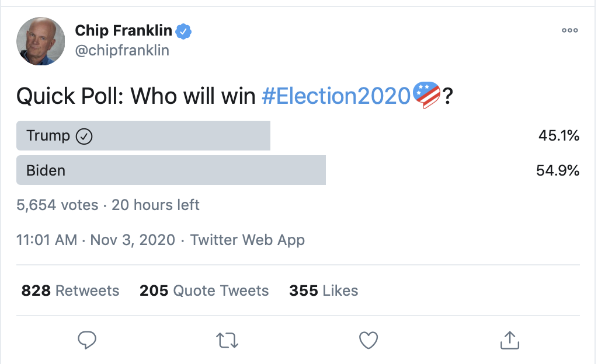Click the checkmark circle beside Trump
The height and width of the screenshot is (364, 598).
tap(84, 136)
